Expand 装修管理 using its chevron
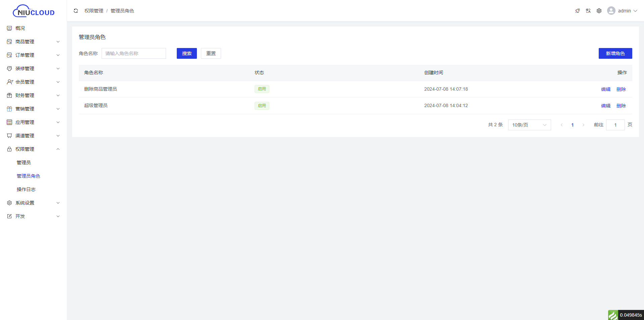This screenshot has width=644, height=320. point(58,68)
